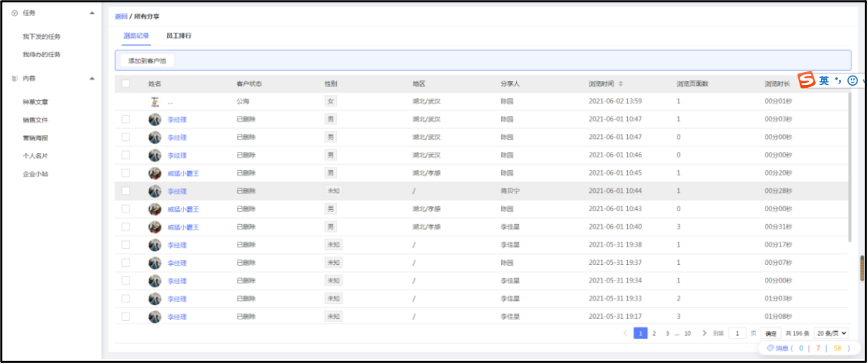This screenshot has width=868, height=364.
Task: Click 李经理 avatar in the 10:44 row
Action: click(x=155, y=191)
